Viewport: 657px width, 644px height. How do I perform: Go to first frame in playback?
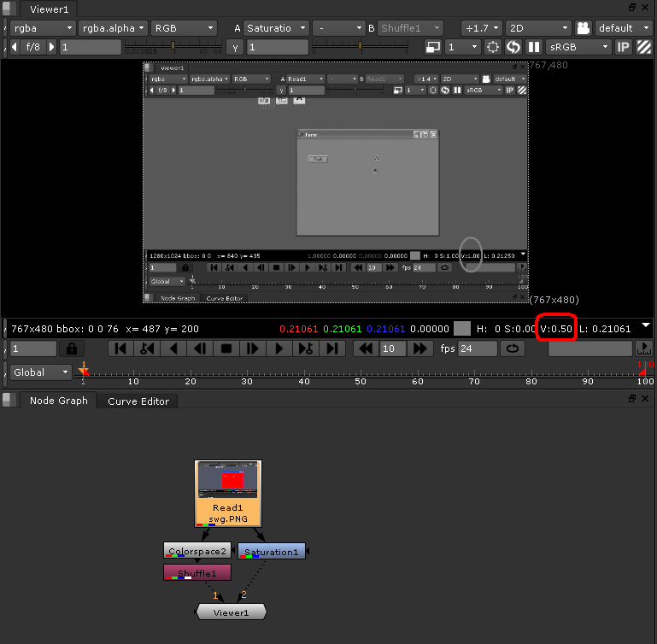121,348
